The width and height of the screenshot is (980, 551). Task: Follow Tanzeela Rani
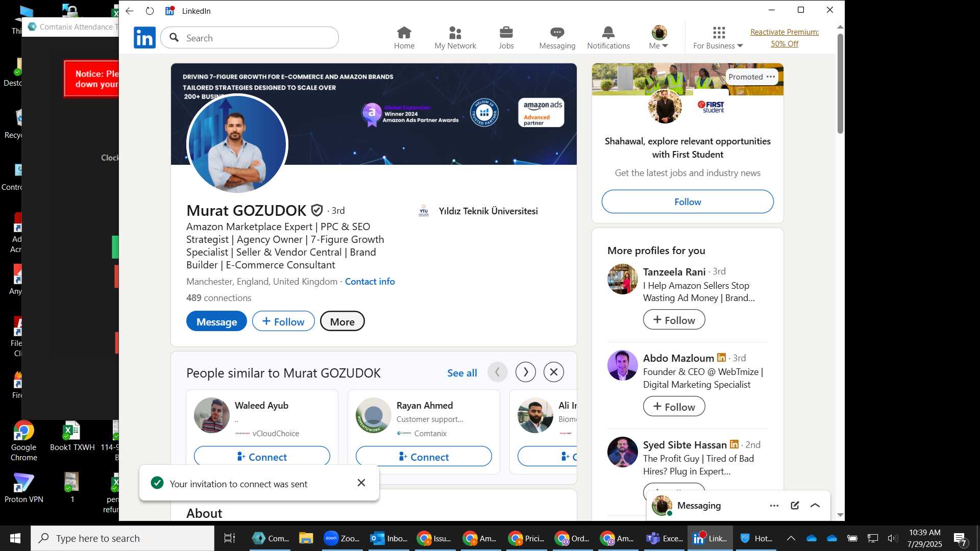tap(674, 320)
